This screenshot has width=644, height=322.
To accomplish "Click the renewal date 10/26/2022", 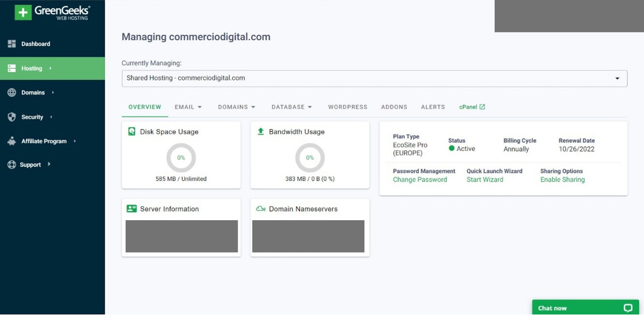I will click(x=576, y=149).
